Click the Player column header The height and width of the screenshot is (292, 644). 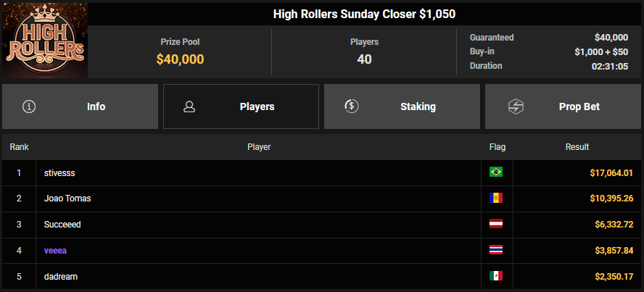point(259,147)
